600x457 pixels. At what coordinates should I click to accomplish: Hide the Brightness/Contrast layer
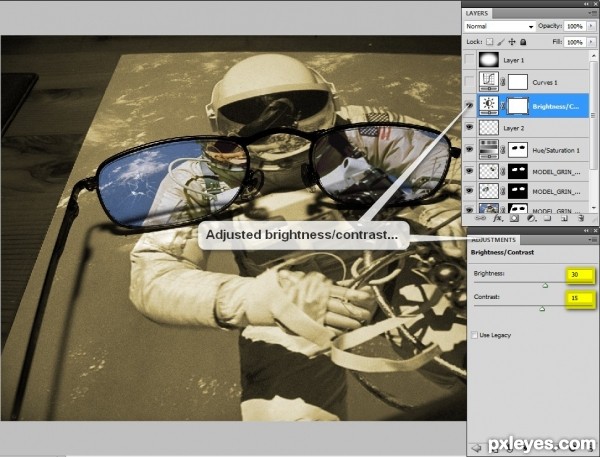click(x=470, y=105)
